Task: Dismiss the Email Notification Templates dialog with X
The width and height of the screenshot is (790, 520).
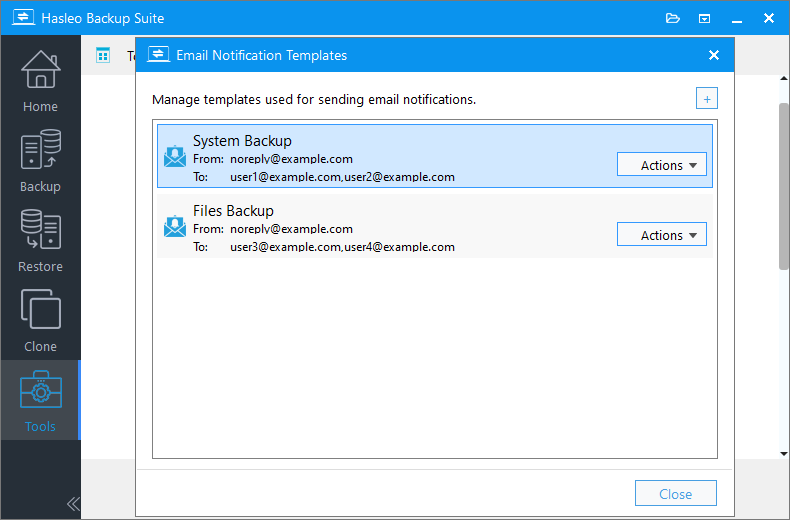Action: [x=714, y=55]
